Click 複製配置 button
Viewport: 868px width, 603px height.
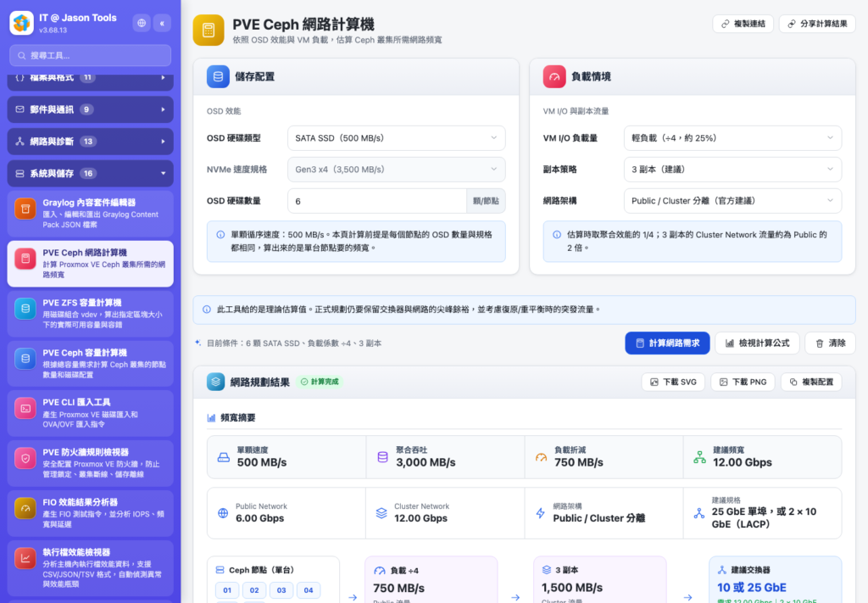tap(811, 382)
